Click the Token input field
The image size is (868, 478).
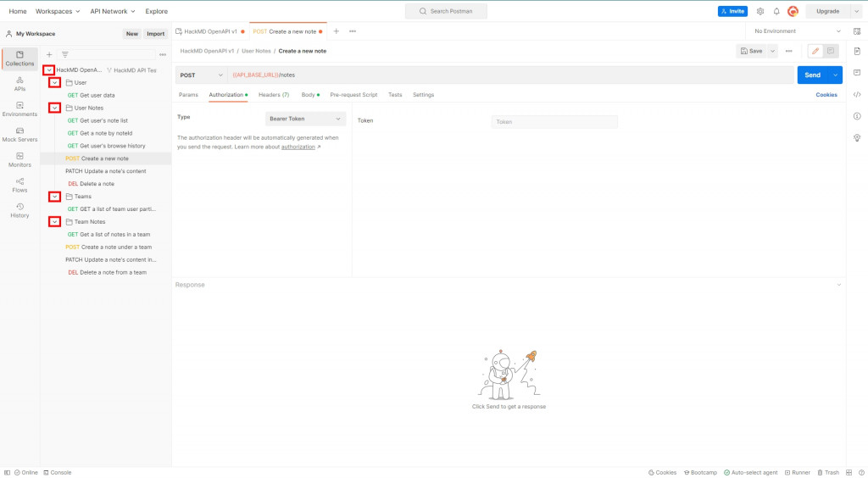[554, 122]
